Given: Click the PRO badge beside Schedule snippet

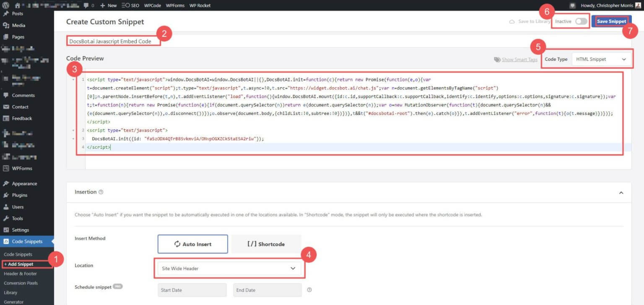Looking at the screenshot, I should tap(118, 287).
